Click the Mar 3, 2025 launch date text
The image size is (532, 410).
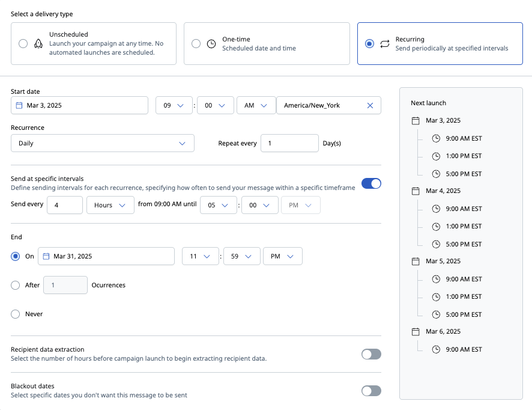[x=443, y=120]
